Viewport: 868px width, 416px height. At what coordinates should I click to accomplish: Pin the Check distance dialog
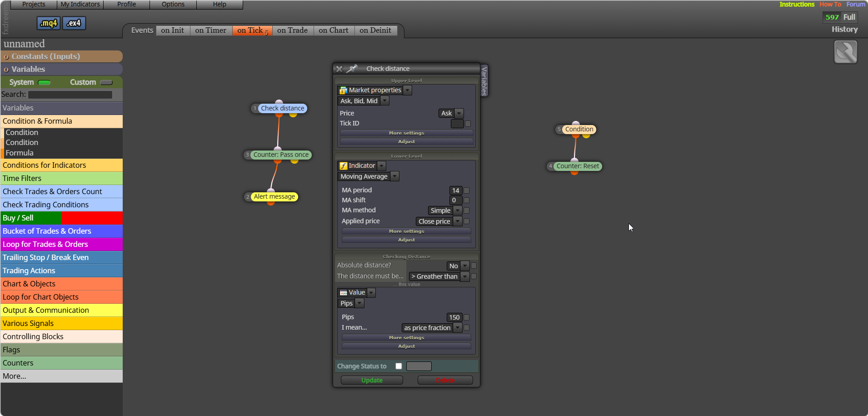pyautogui.click(x=352, y=69)
